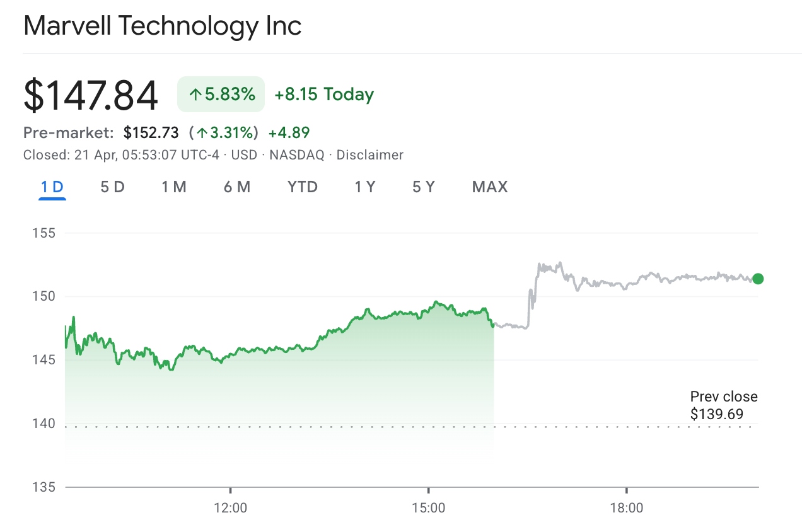Screen dimensions: 802x532
Task: Click the up arrow in 5.83% badge
Action: (195, 95)
